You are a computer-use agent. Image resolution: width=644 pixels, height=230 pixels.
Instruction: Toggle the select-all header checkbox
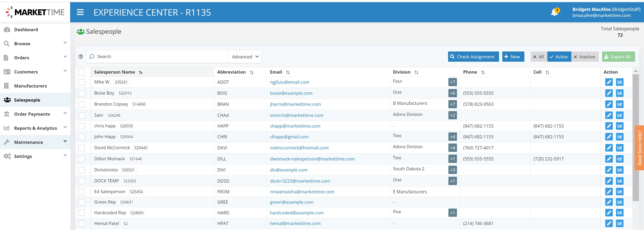coord(82,72)
